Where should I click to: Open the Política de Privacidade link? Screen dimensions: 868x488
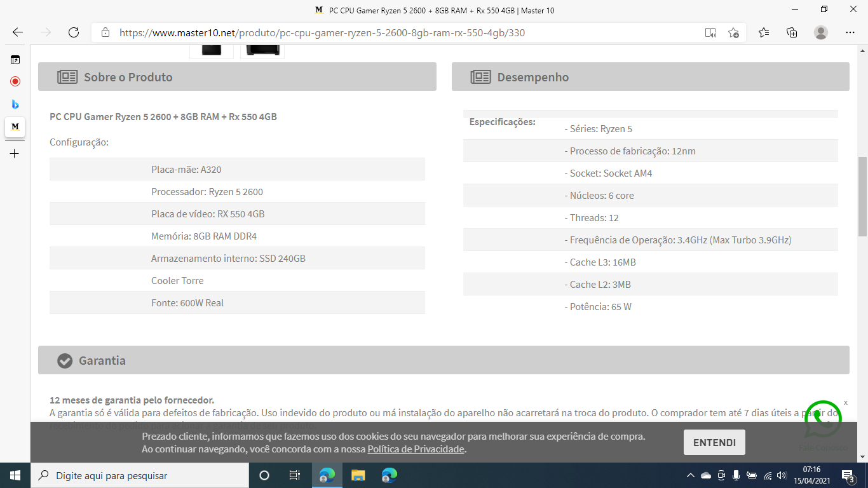coord(416,449)
